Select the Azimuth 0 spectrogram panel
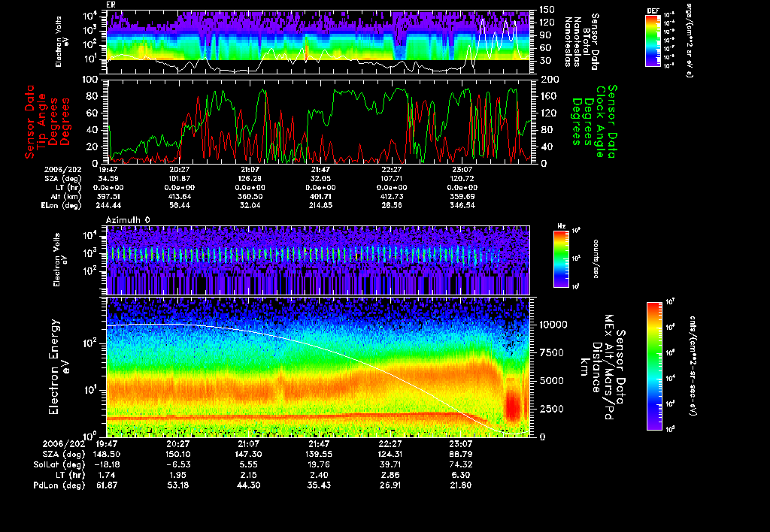 tap(318, 260)
